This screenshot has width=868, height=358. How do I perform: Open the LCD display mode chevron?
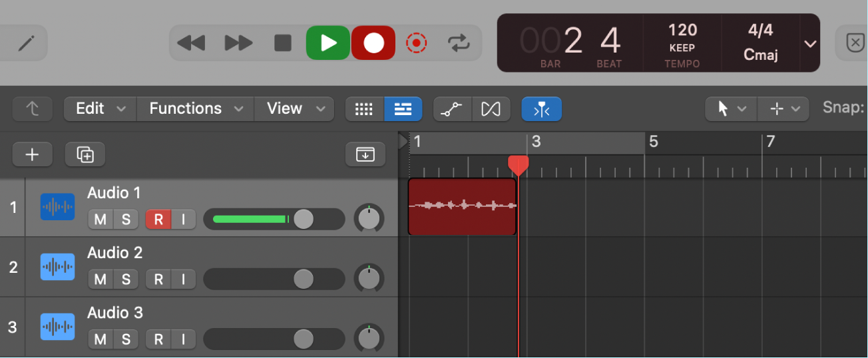tap(809, 44)
